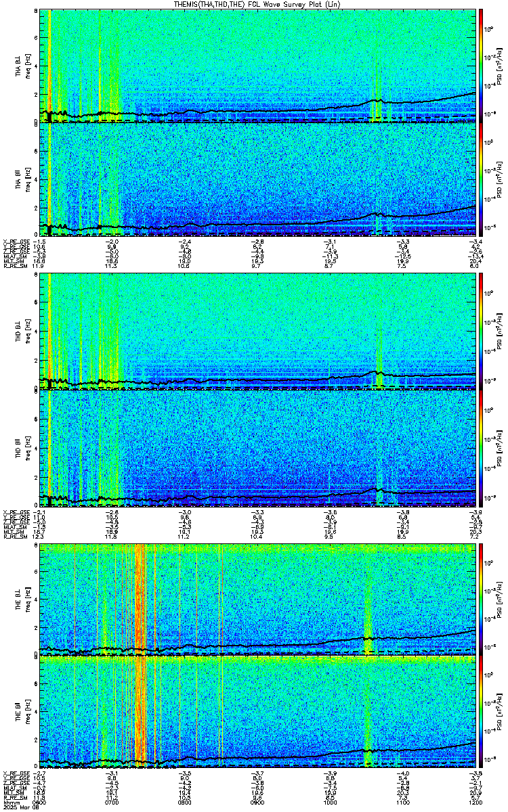Click the 'THD B||' vertical axis label
508x812 pixels.
coord(18,447)
